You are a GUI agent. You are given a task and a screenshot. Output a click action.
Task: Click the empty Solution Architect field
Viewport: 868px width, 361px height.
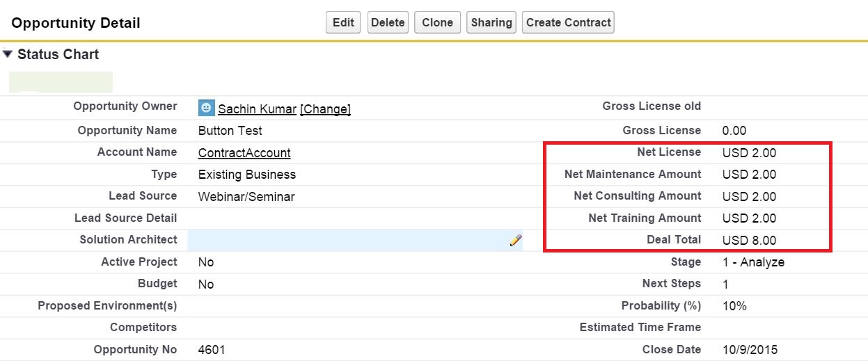tap(348, 241)
